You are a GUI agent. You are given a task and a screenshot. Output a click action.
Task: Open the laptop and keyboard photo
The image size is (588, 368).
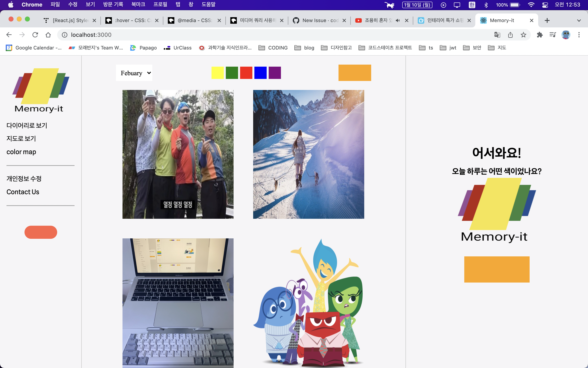pyautogui.click(x=178, y=303)
